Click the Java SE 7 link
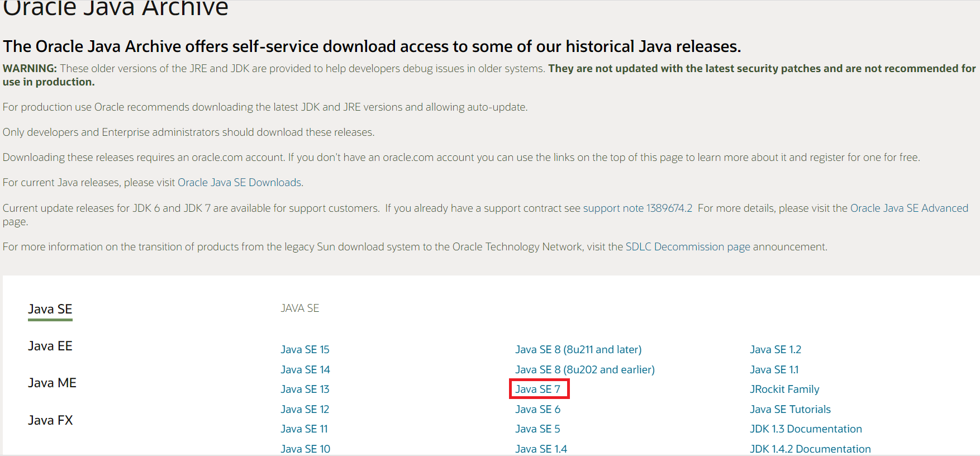 tap(538, 389)
